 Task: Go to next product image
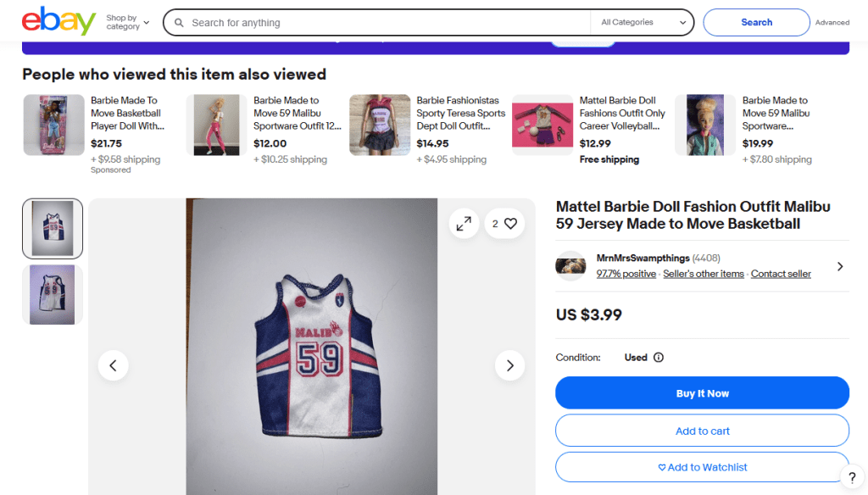pyautogui.click(x=509, y=365)
